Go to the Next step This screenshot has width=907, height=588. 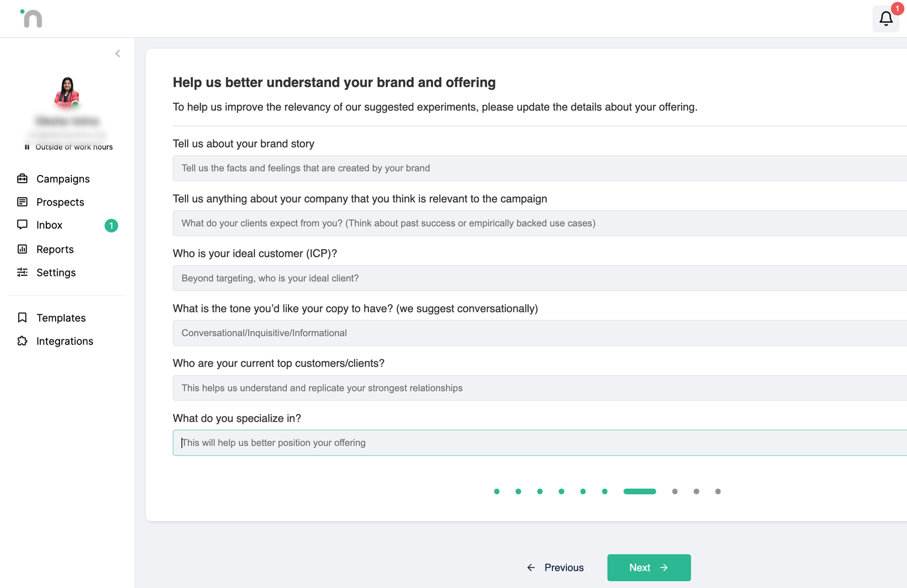click(x=649, y=568)
